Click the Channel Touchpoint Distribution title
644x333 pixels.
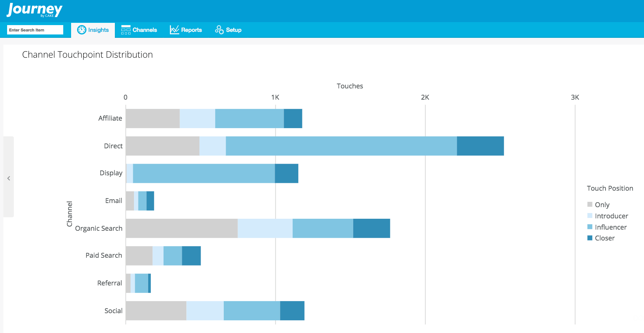pyautogui.click(x=88, y=55)
